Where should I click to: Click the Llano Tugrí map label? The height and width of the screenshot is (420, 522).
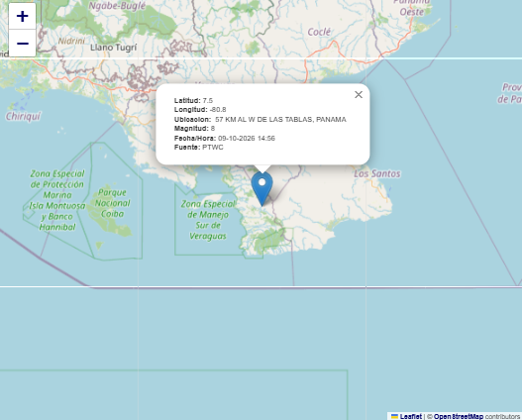point(114,48)
